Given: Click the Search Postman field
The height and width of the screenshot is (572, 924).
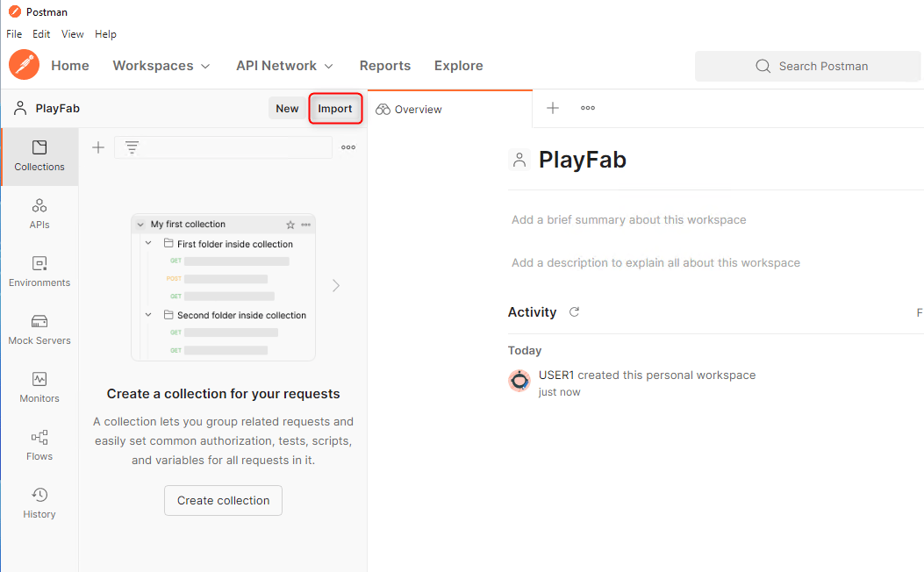Looking at the screenshot, I should coord(808,66).
